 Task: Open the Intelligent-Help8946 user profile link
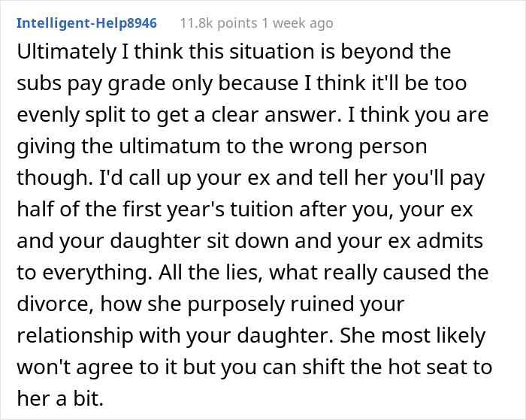[x=86, y=23]
